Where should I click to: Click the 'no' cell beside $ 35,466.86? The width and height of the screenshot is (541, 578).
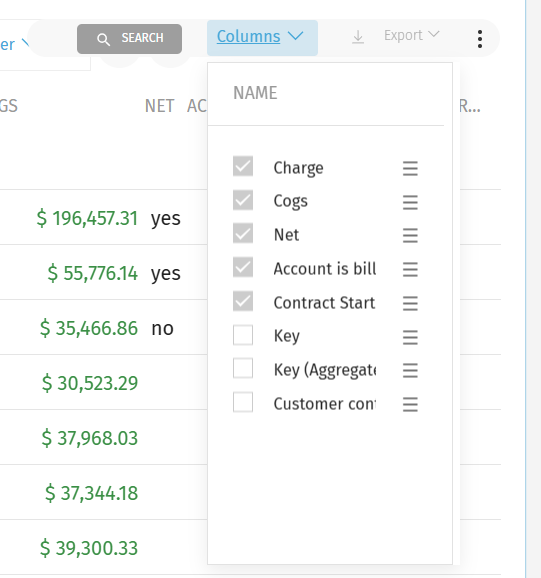coord(162,328)
